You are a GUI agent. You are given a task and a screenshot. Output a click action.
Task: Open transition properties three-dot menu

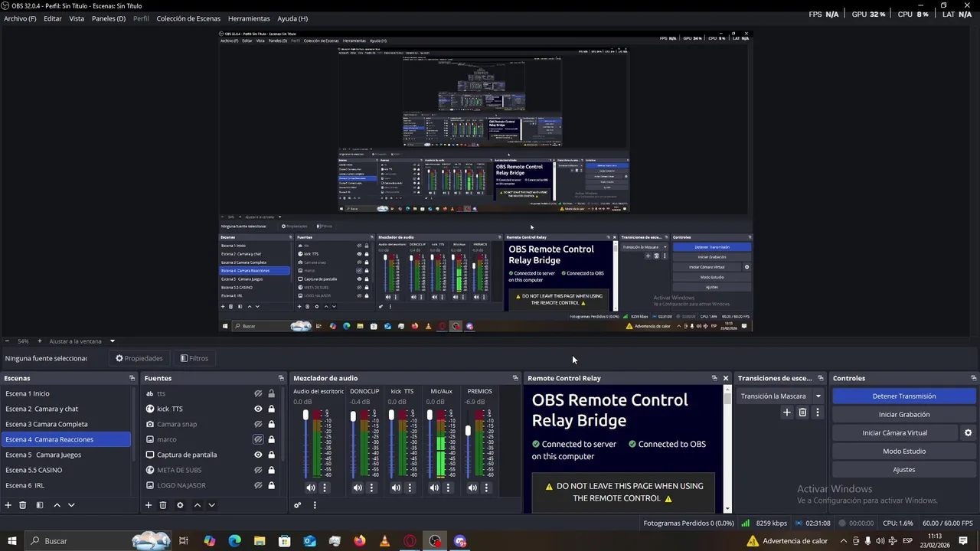(817, 412)
